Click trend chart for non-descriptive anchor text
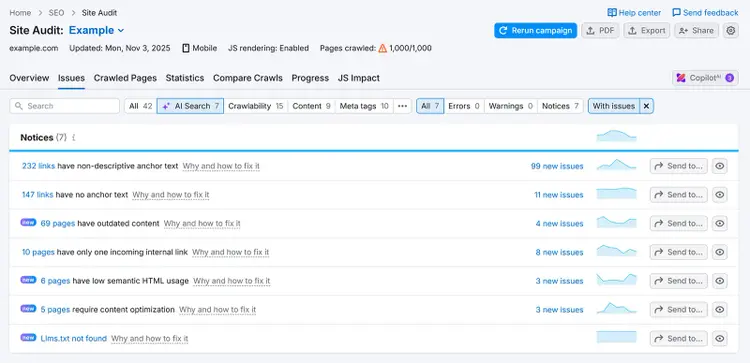The width and height of the screenshot is (750, 363). point(617,165)
